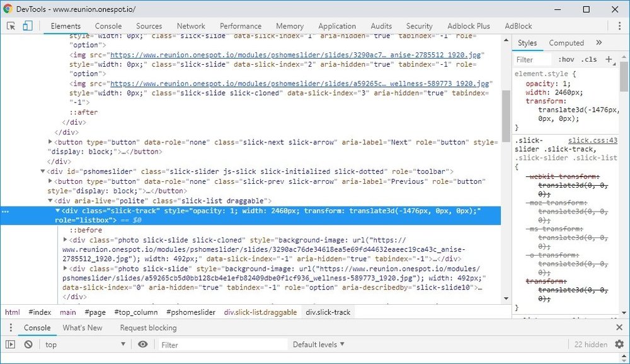Show the console sidebar icon
This screenshot has height=364, width=630.
tap(10, 344)
